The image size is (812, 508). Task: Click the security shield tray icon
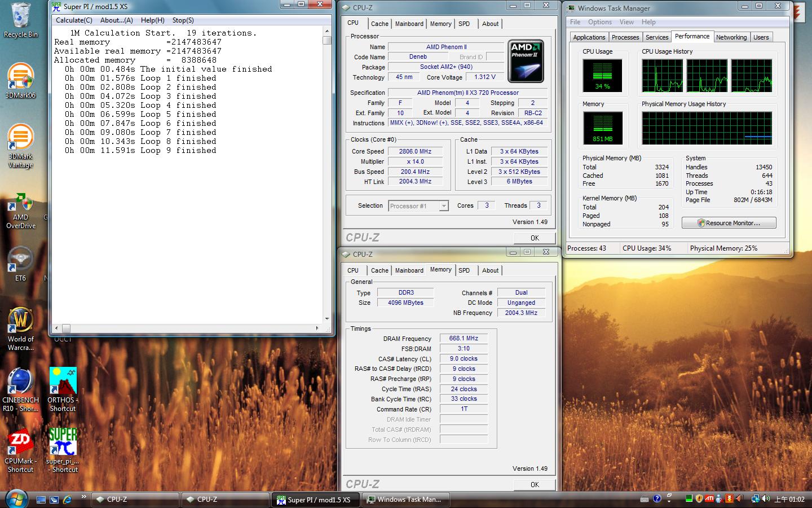(699, 498)
